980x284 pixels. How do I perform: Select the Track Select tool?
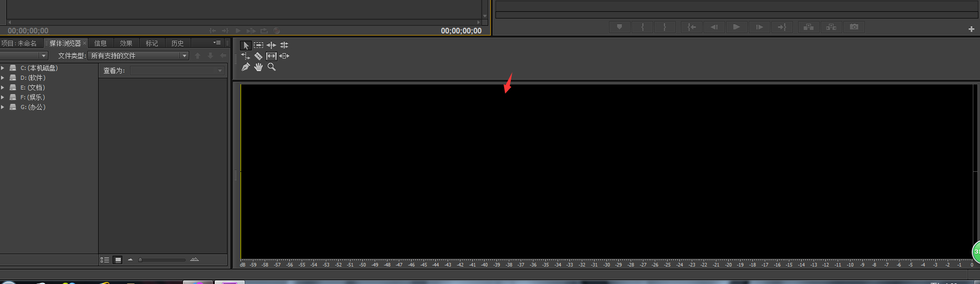(x=258, y=45)
